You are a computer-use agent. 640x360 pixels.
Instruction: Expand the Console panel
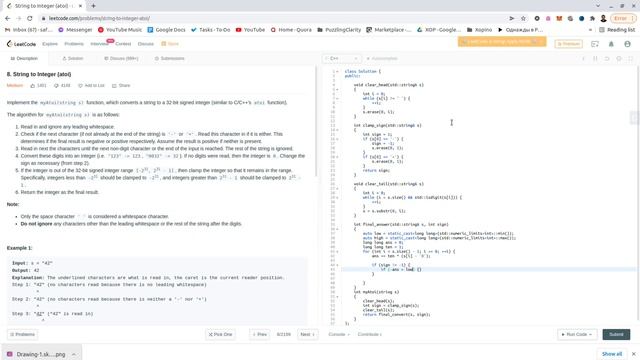pos(339,334)
